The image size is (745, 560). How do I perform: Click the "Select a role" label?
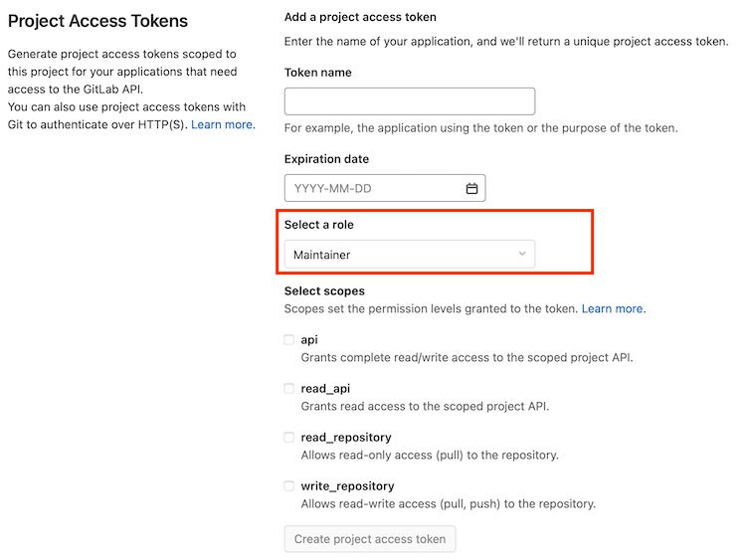318,225
